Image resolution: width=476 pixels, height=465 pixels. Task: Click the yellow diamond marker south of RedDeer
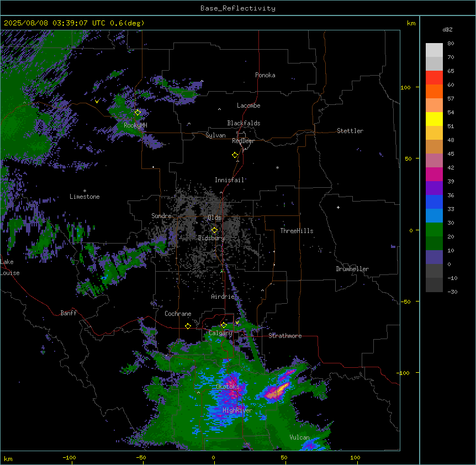pos(235,155)
